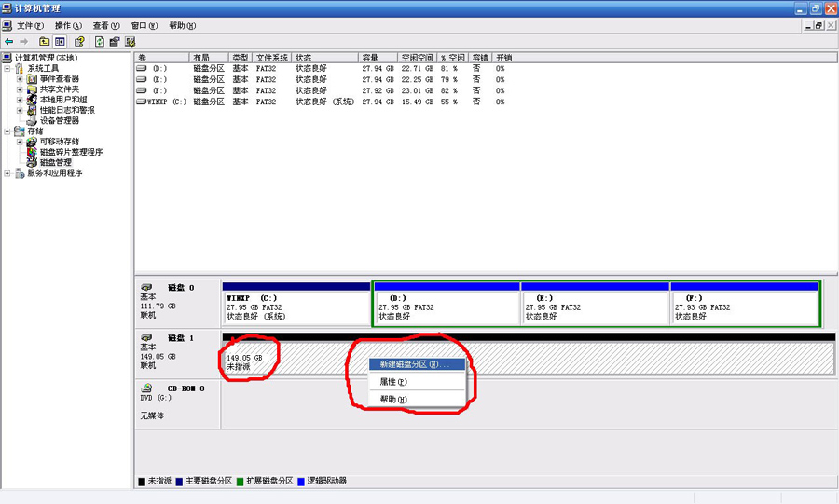The image size is (839, 504).
Task: Open the 操作 menu
Action: click(x=67, y=26)
